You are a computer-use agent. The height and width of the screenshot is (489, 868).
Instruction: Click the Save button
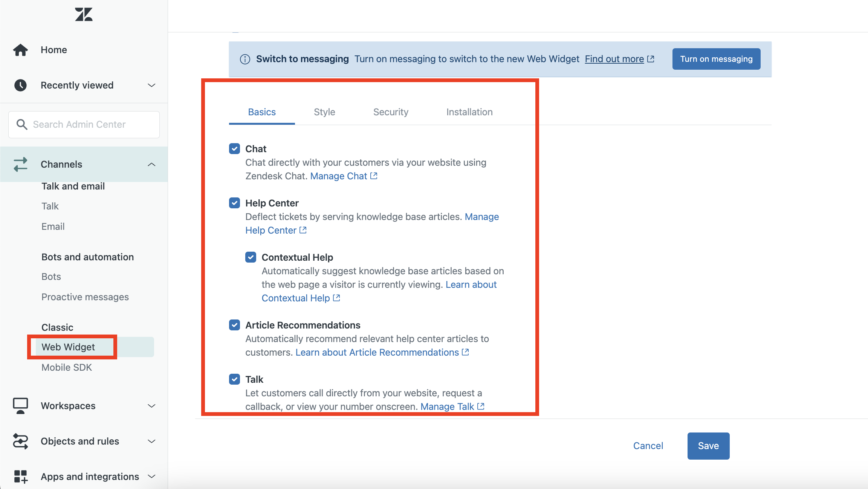(x=708, y=445)
